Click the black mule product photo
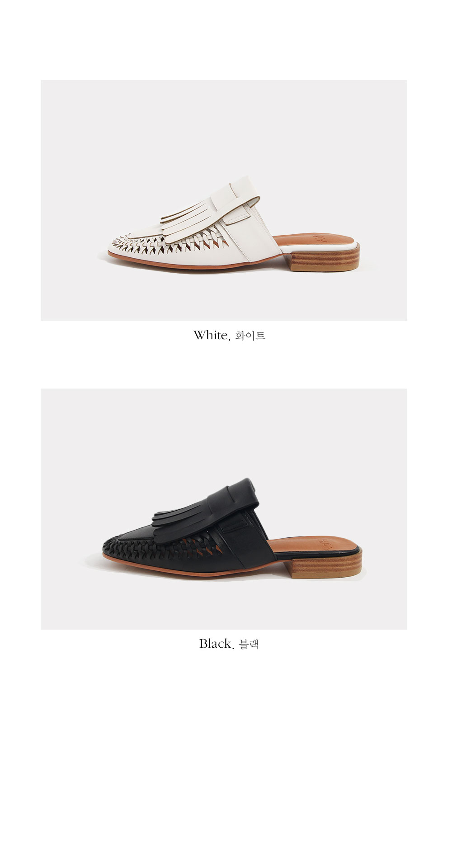This screenshot has height=868, width=452. 224,509
